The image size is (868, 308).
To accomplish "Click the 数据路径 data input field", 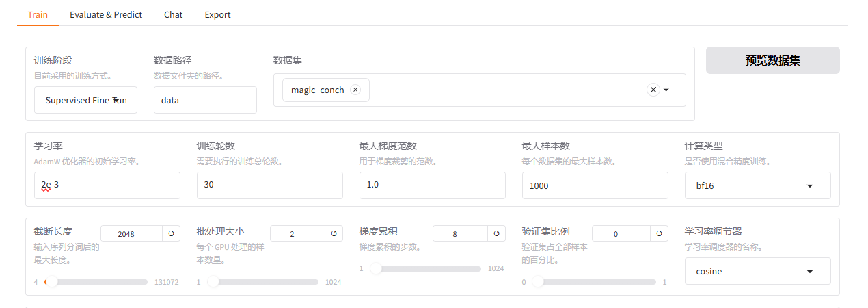I will [205, 100].
